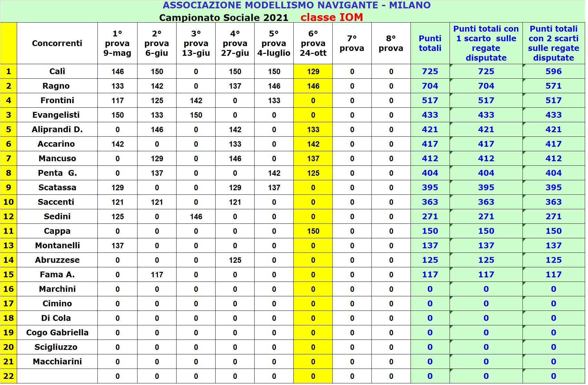Select 'Campionato Sociale 2021' subtitle

point(224,17)
